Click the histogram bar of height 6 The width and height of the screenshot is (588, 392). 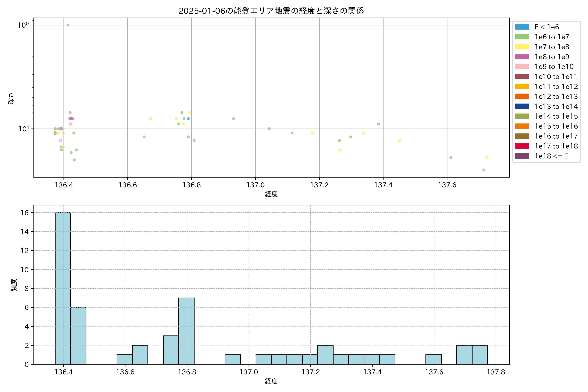coord(78,335)
